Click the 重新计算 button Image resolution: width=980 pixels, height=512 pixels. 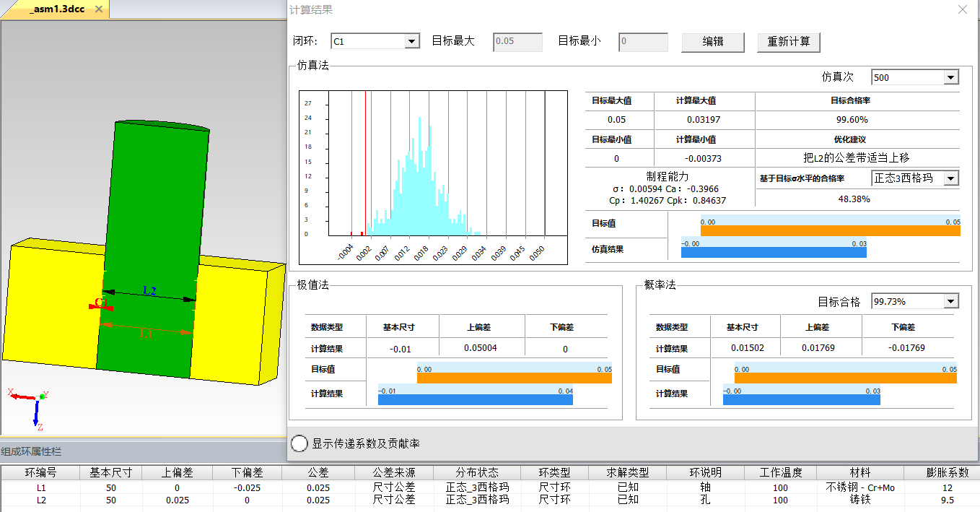click(x=789, y=42)
